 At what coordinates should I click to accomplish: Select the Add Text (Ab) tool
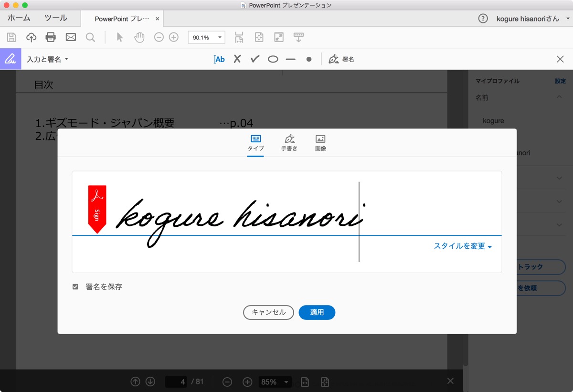tap(219, 59)
